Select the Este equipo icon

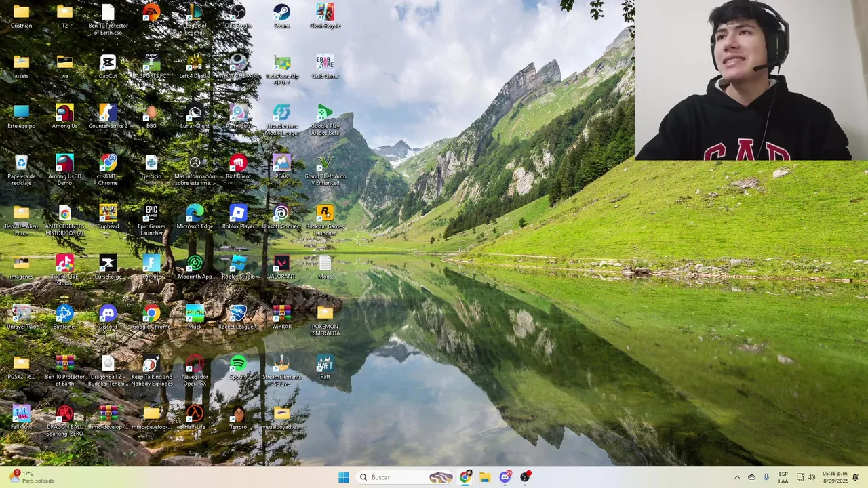[21, 117]
